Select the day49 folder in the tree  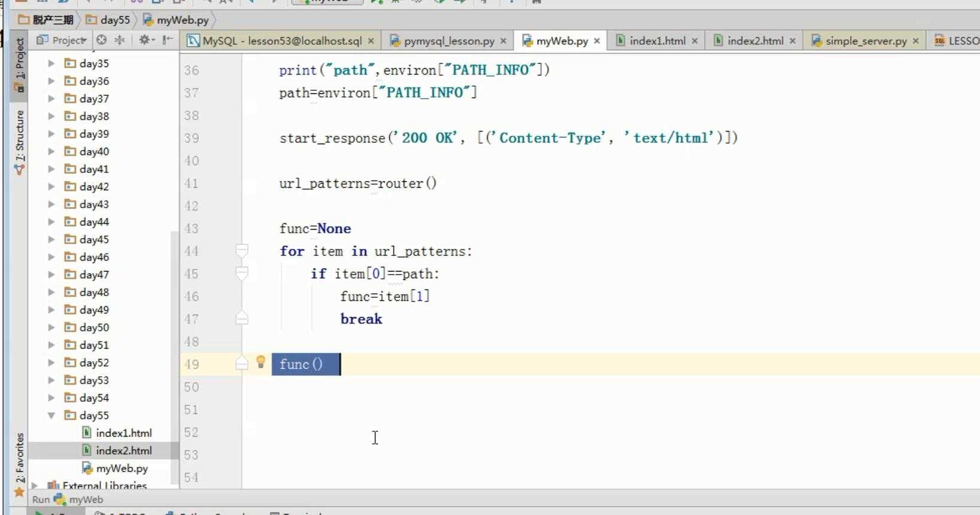(x=94, y=310)
